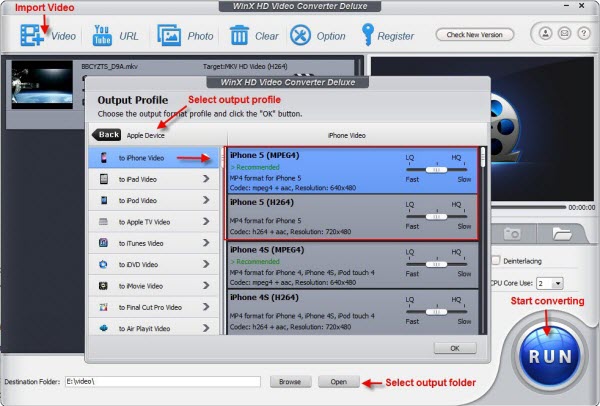Adjust the iPhone 4S (H264) quality slider
Image resolution: width=600 pixels, height=406 pixels.
(437, 311)
